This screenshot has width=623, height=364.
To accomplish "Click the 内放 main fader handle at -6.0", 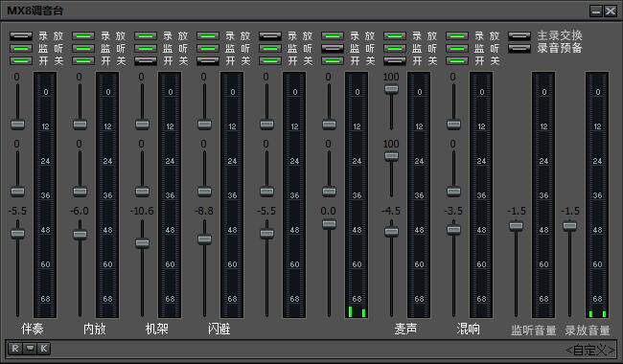I will click(80, 234).
